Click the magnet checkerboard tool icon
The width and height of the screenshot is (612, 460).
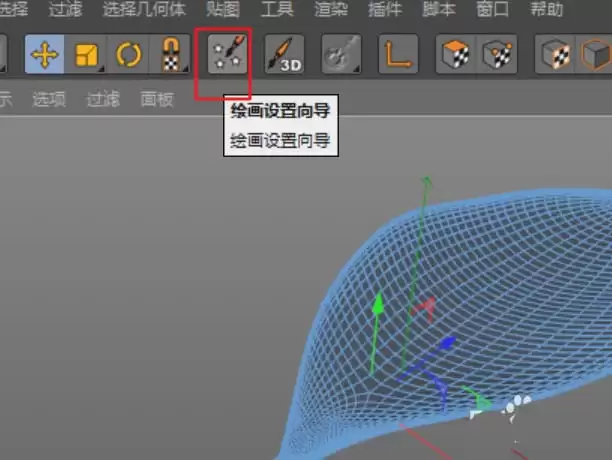(x=170, y=55)
